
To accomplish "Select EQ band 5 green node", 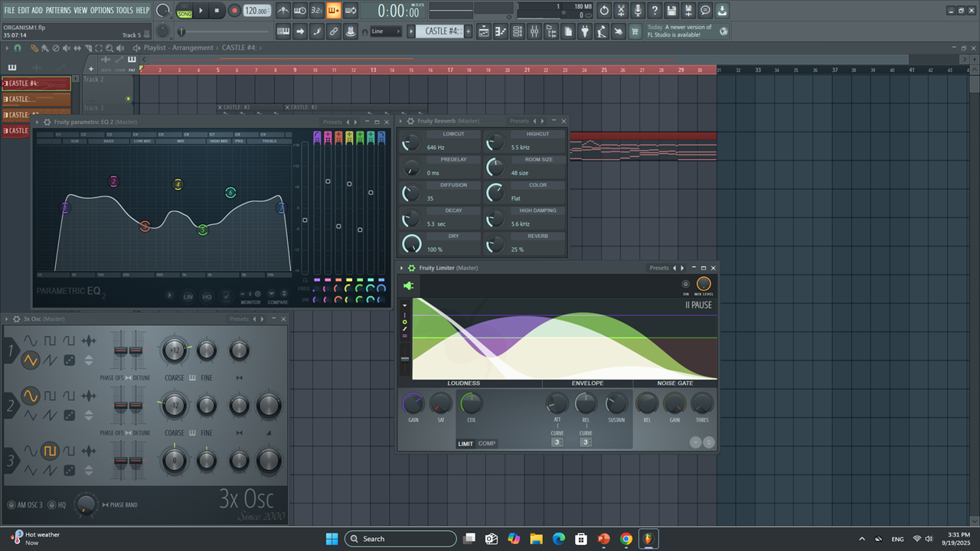I will point(203,230).
